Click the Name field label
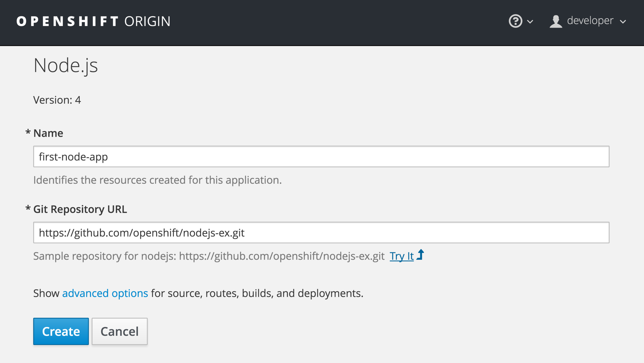Image resolution: width=644 pixels, height=363 pixels. [x=48, y=133]
